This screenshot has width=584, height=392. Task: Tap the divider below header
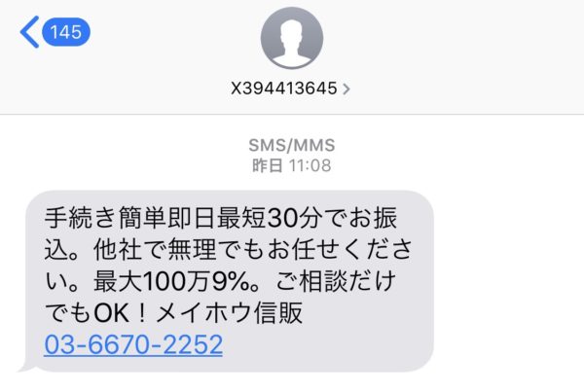pyautogui.click(x=292, y=114)
